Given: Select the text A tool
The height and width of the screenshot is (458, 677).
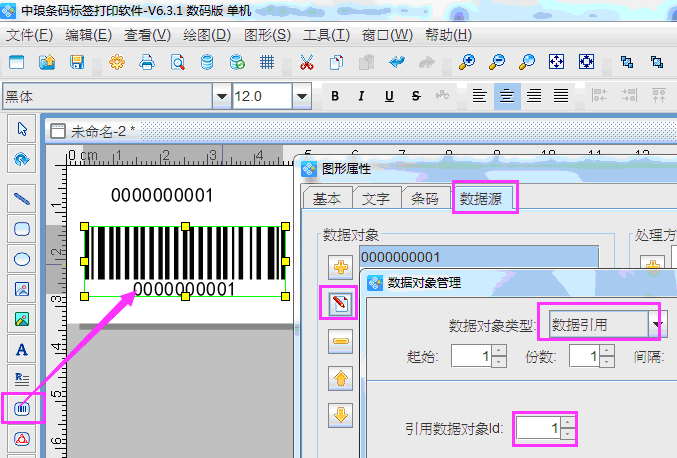Looking at the screenshot, I should pos(22,349).
